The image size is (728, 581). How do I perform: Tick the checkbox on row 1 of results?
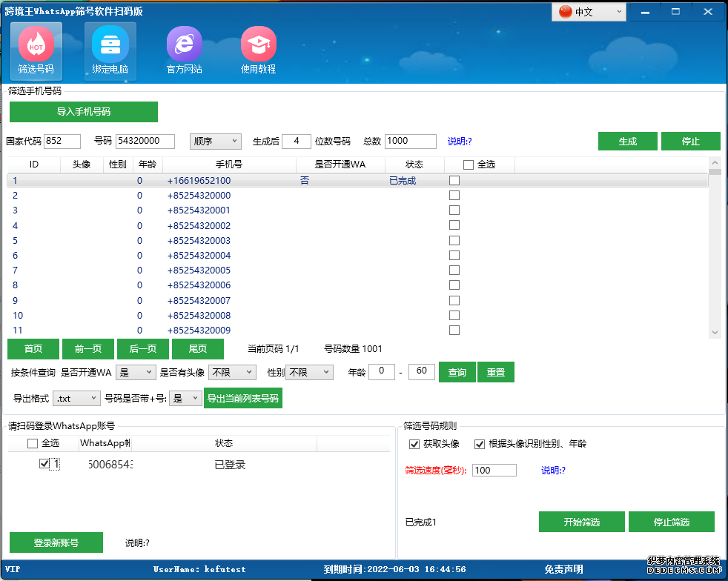[x=454, y=180]
